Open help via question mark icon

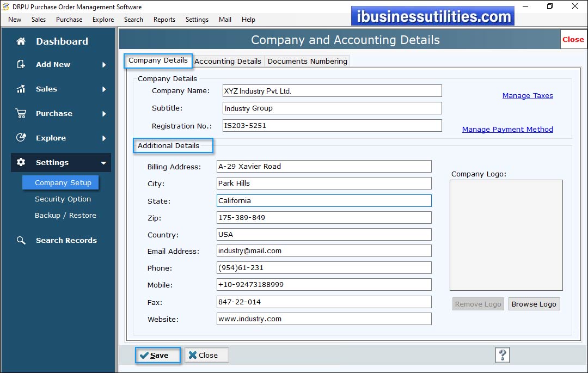[x=502, y=355]
